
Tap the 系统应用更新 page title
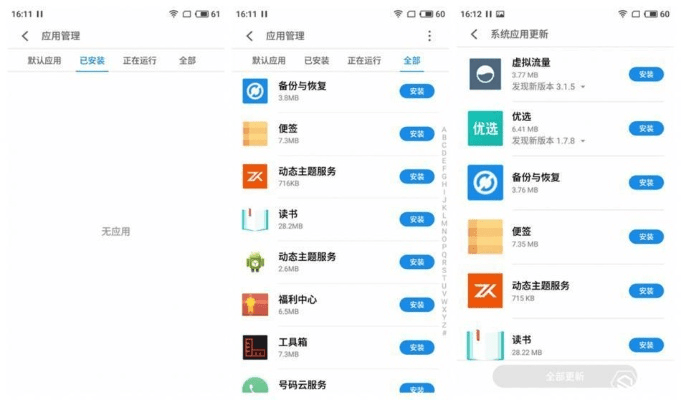(x=519, y=34)
